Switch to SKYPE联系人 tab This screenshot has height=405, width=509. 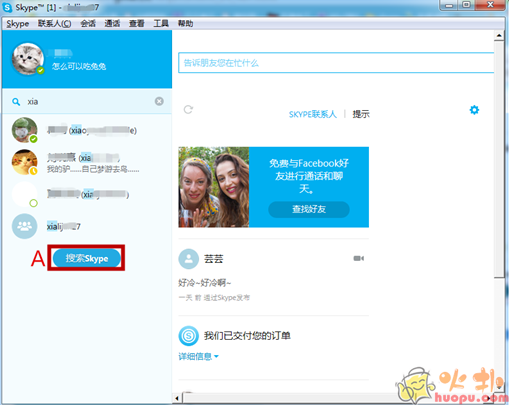(x=312, y=114)
